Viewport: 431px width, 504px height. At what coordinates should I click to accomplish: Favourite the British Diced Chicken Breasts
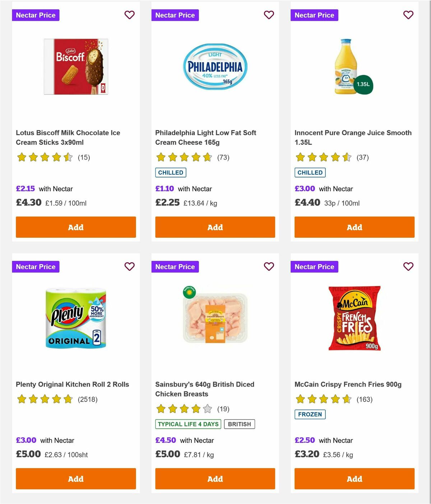tap(269, 267)
